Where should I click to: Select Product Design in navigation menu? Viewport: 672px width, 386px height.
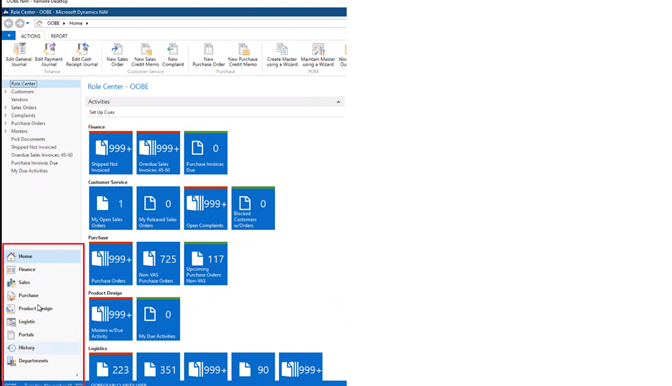pyautogui.click(x=42, y=308)
